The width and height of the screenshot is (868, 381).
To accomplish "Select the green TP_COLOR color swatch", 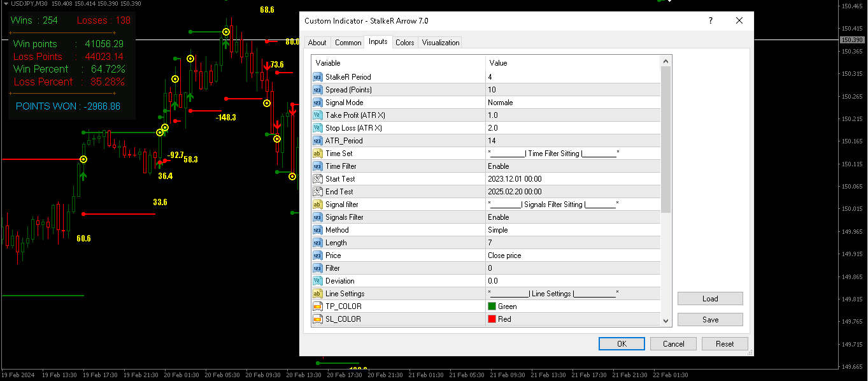I will [x=490, y=306].
